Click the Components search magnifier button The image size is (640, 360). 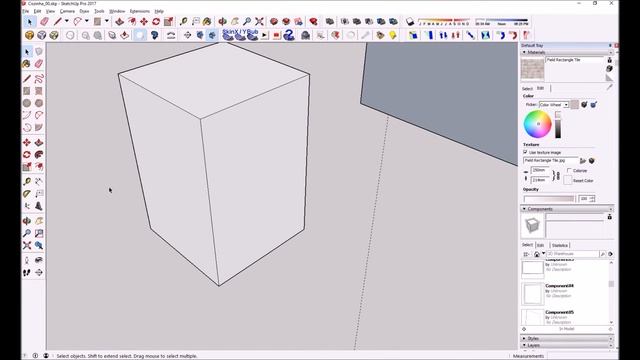click(602, 254)
